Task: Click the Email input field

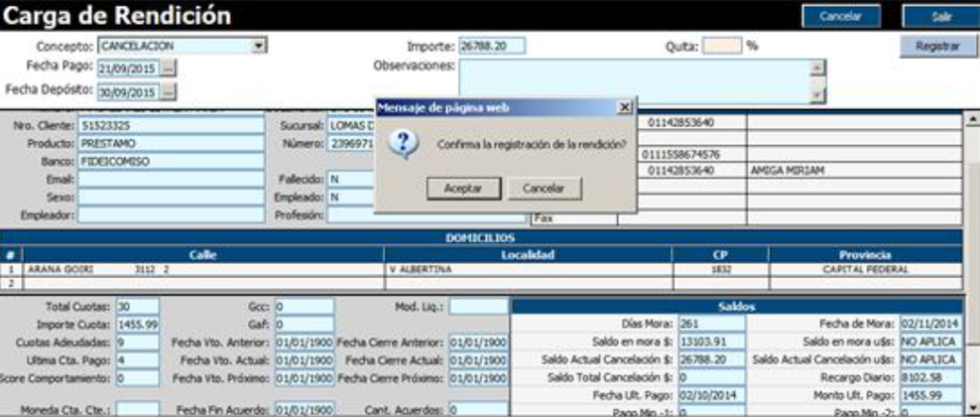Action: tap(170, 179)
